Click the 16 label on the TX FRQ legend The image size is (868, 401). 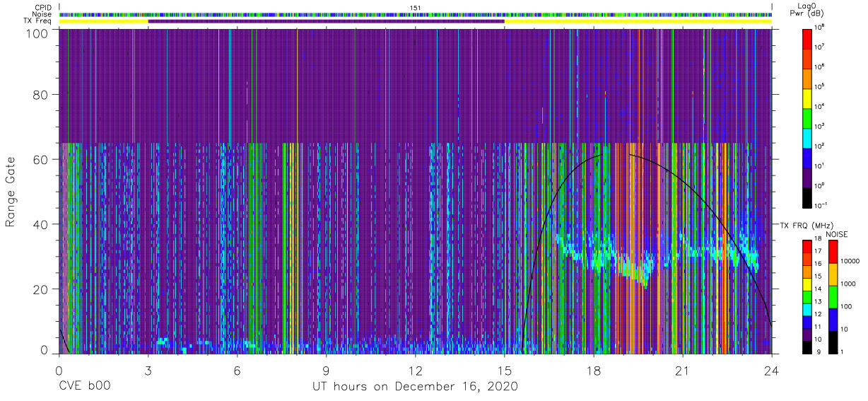click(x=819, y=263)
